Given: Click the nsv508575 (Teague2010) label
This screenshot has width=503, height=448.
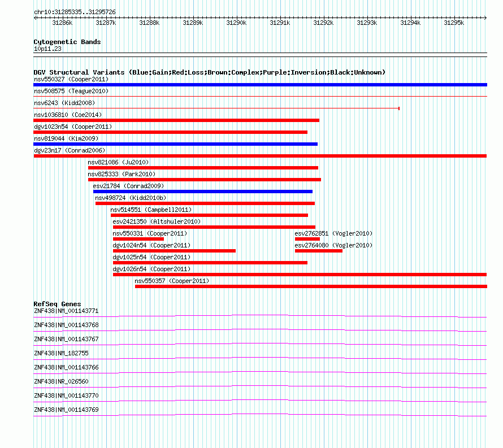Looking at the screenshot, I should click(71, 91).
